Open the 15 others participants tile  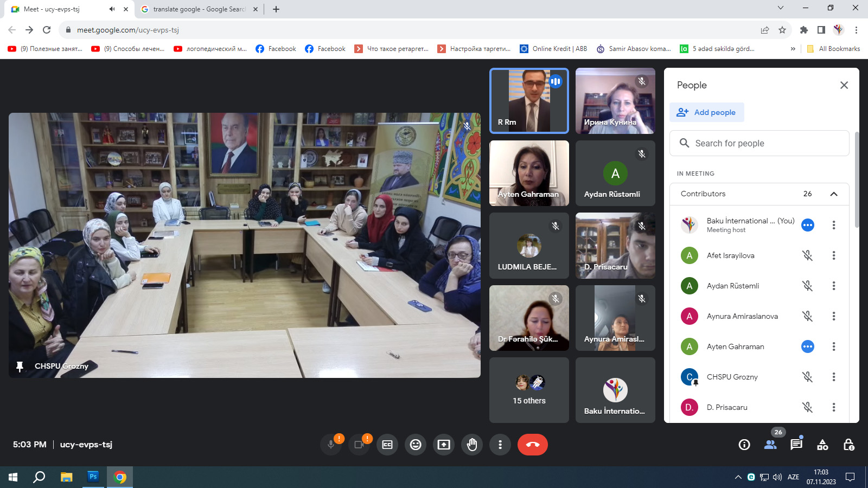point(529,390)
